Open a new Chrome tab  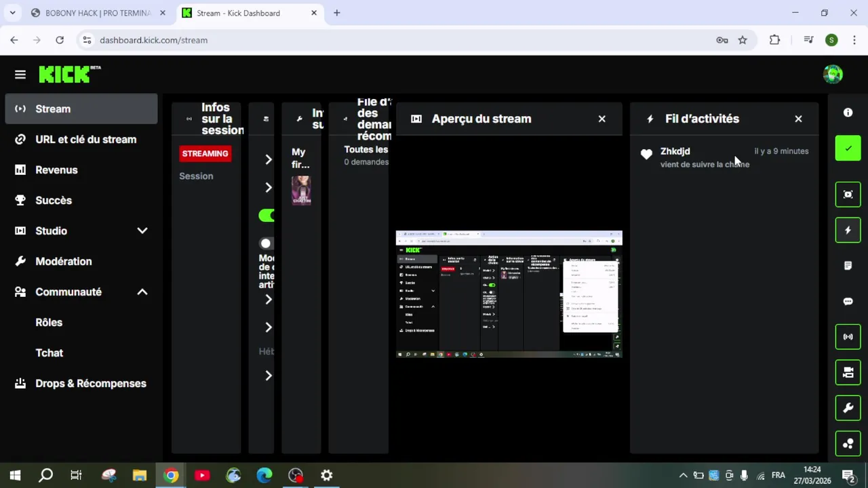tap(336, 13)
